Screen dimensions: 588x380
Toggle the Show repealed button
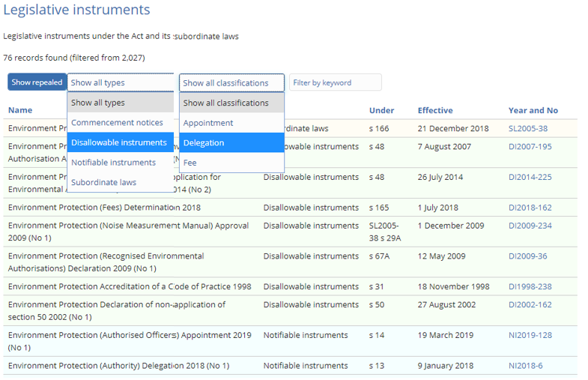point(37,82)
